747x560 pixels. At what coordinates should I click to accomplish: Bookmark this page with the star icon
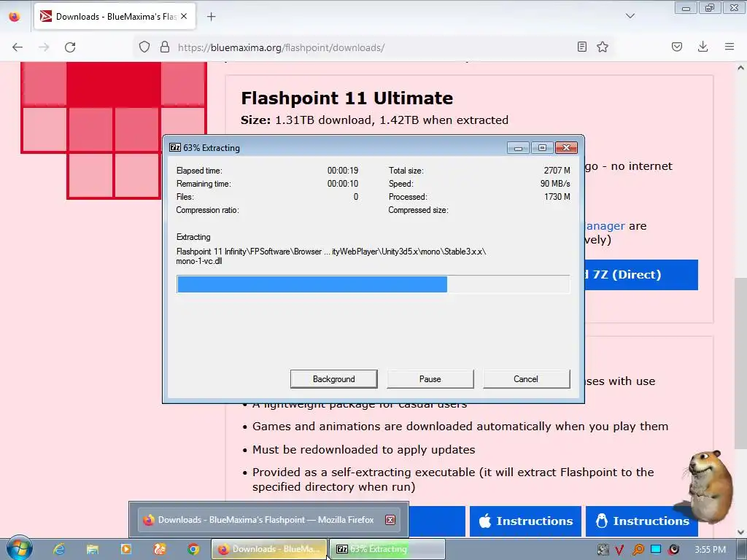click(603, 47)
